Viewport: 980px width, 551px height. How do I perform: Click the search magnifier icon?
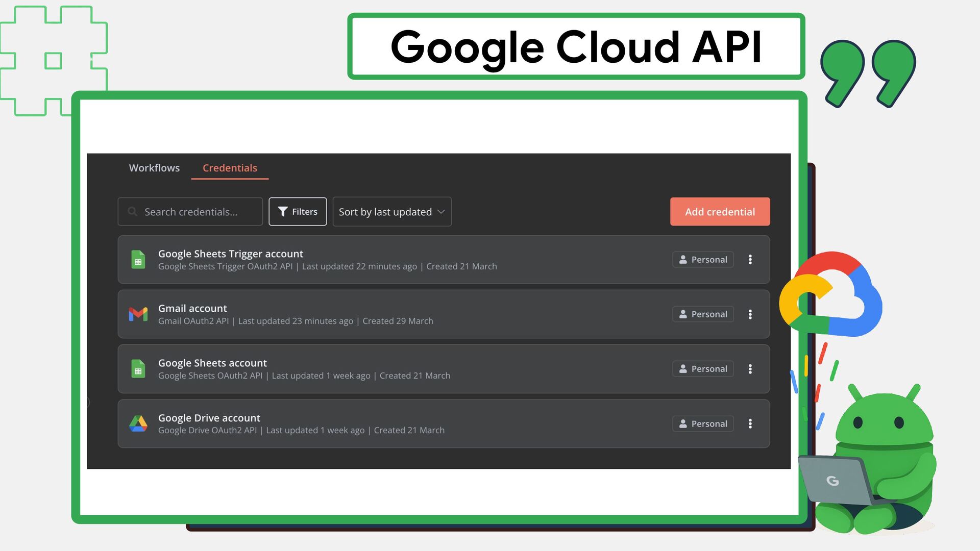(x=132, y=212)
